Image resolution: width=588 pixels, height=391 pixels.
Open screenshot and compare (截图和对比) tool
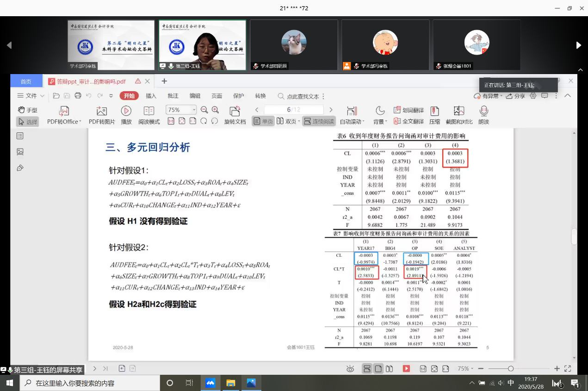(458, 111)
